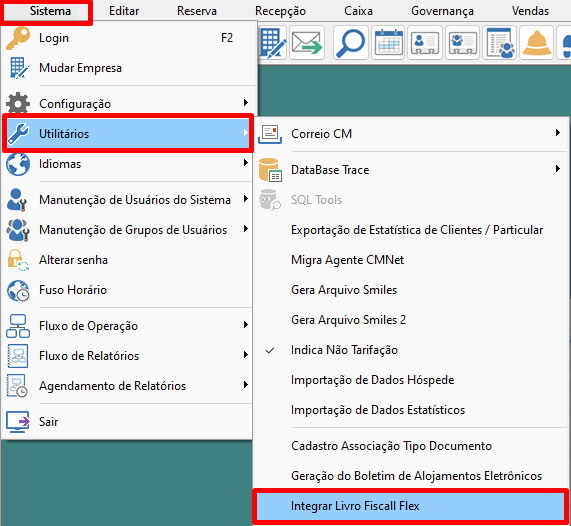Click the envelope with green arrow toolbar icon

(307, 43)
